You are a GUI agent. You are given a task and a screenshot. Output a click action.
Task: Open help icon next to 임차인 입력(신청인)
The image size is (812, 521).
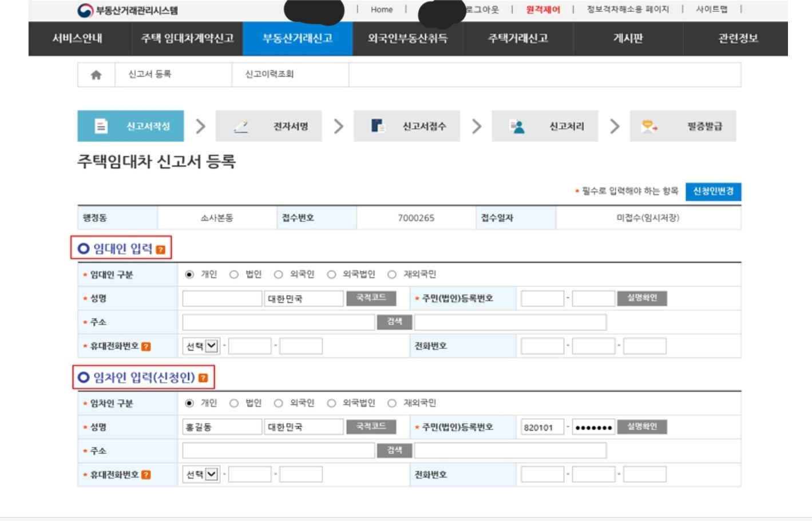tap(203, 378)
